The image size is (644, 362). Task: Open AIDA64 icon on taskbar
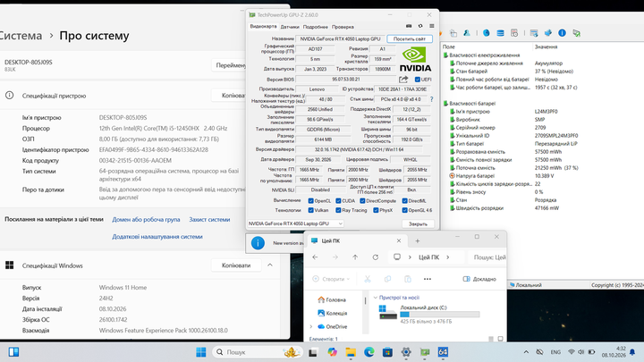443,352
